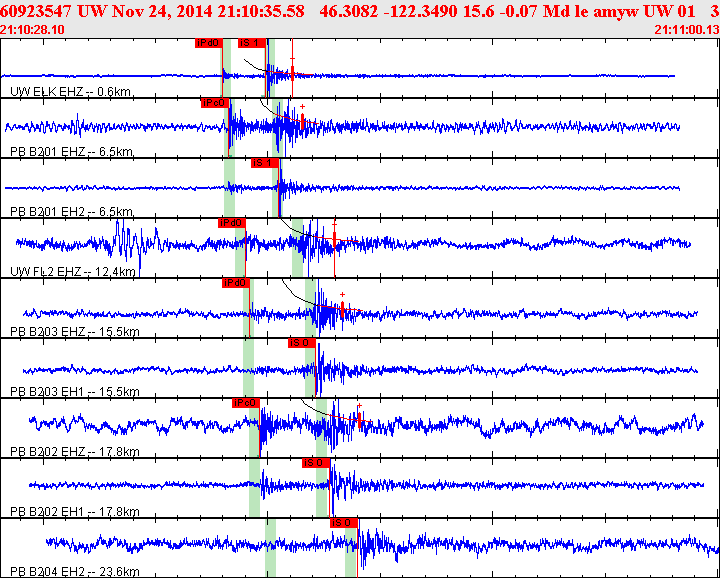This screenshot has height=578, width=720.
Task: Select the iS 1 pick flag on PB B201 EH2
Action: (265, 163)
